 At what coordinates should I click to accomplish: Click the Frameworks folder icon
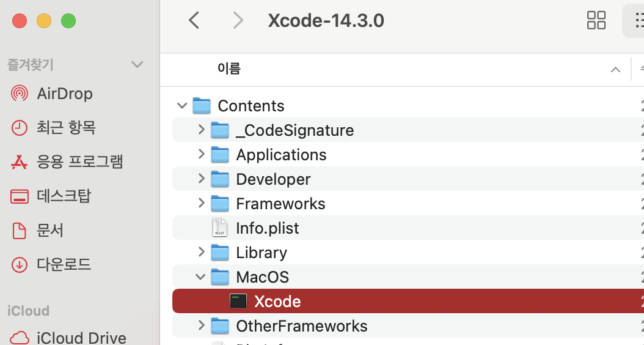point(220,204)
